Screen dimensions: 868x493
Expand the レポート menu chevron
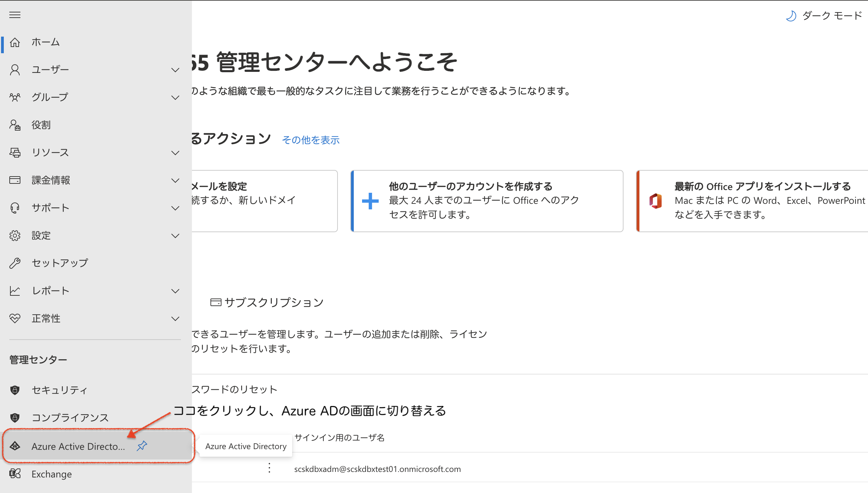pyautogui.click(x=175, y=291)
